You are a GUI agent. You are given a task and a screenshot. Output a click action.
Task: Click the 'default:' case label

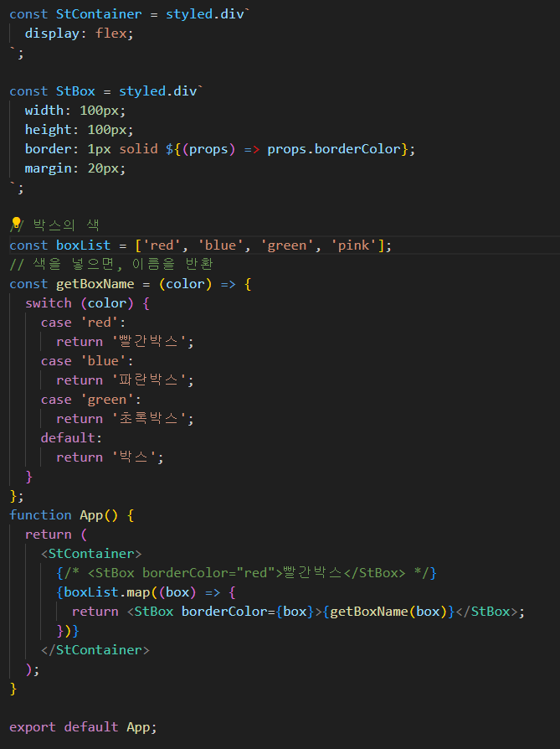[x=71, y=438]
